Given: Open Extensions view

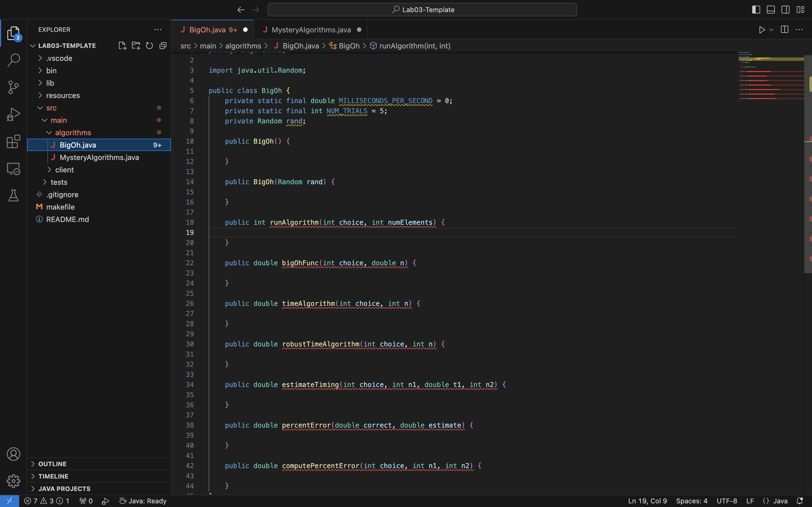Looking at the screenshot, I should pyautogui.click(x=14, y=141).
